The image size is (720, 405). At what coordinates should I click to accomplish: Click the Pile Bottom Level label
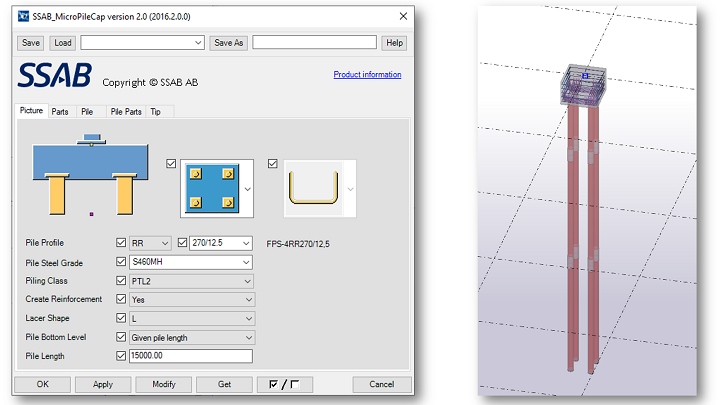(x=56, y=337)
